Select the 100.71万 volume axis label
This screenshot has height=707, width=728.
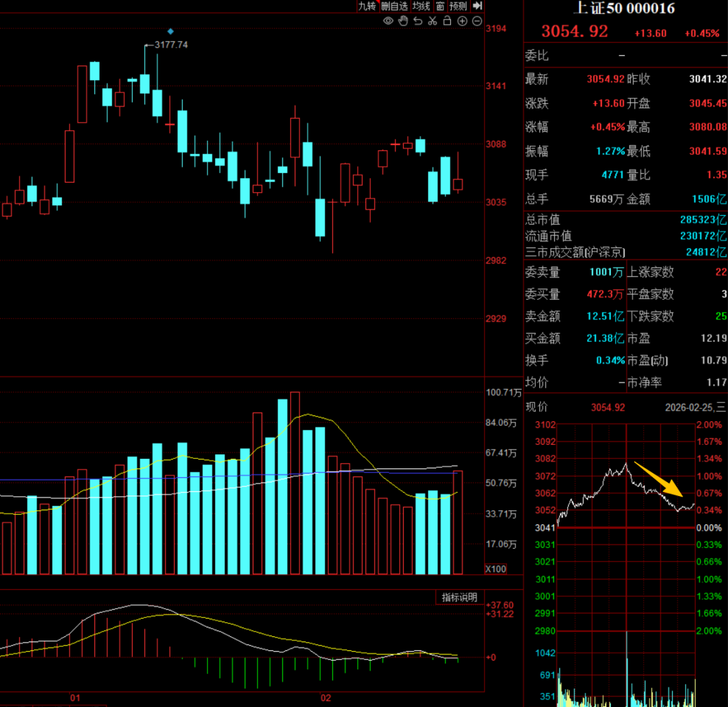point(504,393)
